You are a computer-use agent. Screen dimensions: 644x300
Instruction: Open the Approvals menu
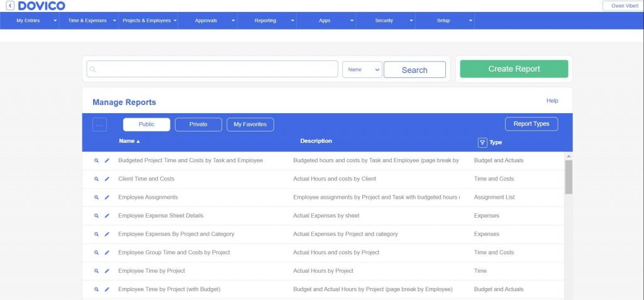206,21
